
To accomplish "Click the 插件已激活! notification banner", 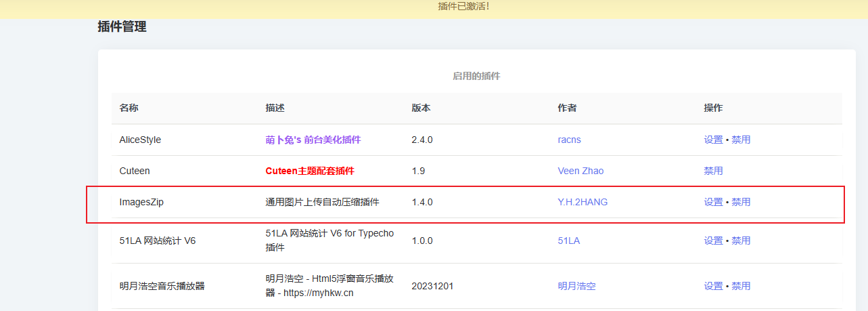I will pos(463,6).
